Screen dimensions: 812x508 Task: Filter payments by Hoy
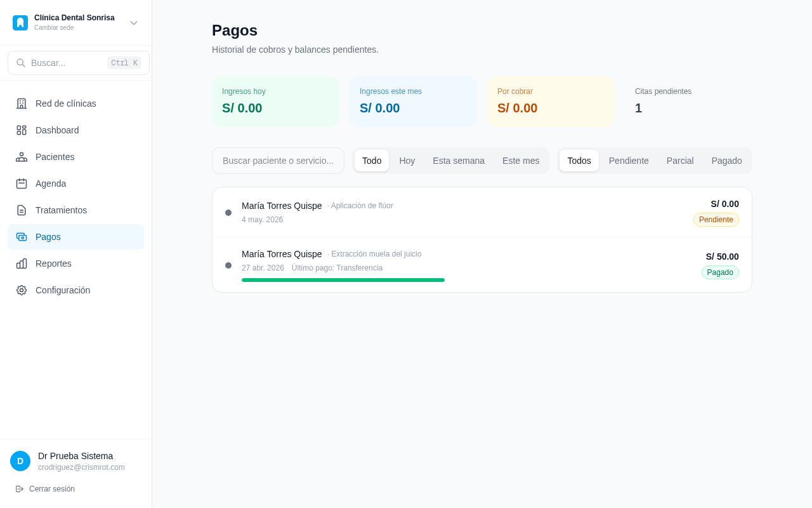pyautogui.click(x=407, y=161)
